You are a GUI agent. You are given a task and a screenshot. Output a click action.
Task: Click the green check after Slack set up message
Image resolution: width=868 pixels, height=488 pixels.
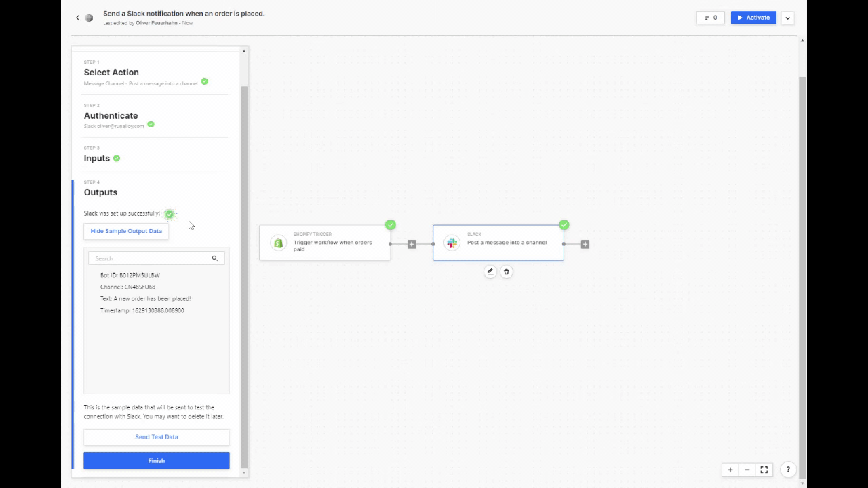tap(170, 213)
